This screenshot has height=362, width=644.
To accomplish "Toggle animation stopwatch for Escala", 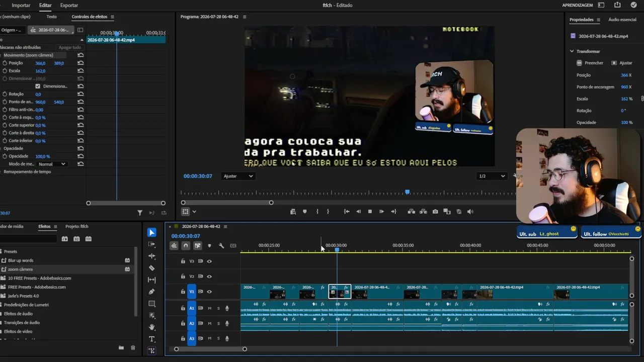I will (5, 71).
